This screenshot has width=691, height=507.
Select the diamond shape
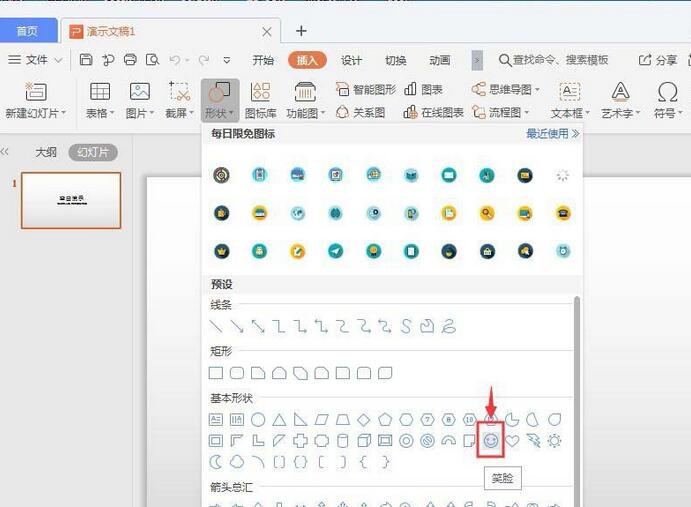[x=364, y=419]
